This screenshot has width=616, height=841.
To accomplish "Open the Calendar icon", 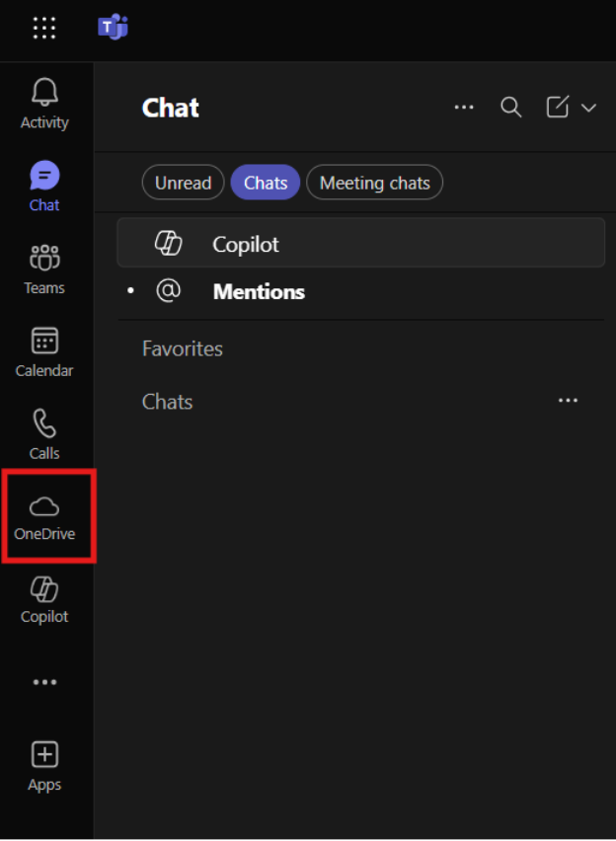I will 44,352.
